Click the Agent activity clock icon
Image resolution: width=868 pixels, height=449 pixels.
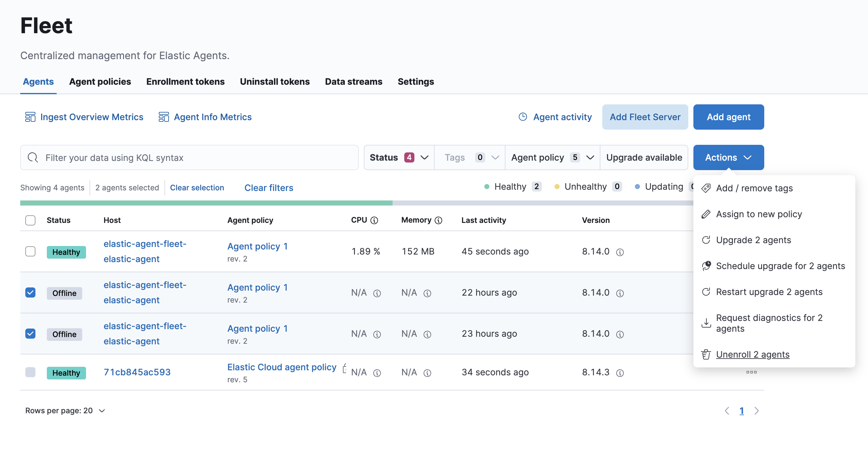tap(523, 117)
